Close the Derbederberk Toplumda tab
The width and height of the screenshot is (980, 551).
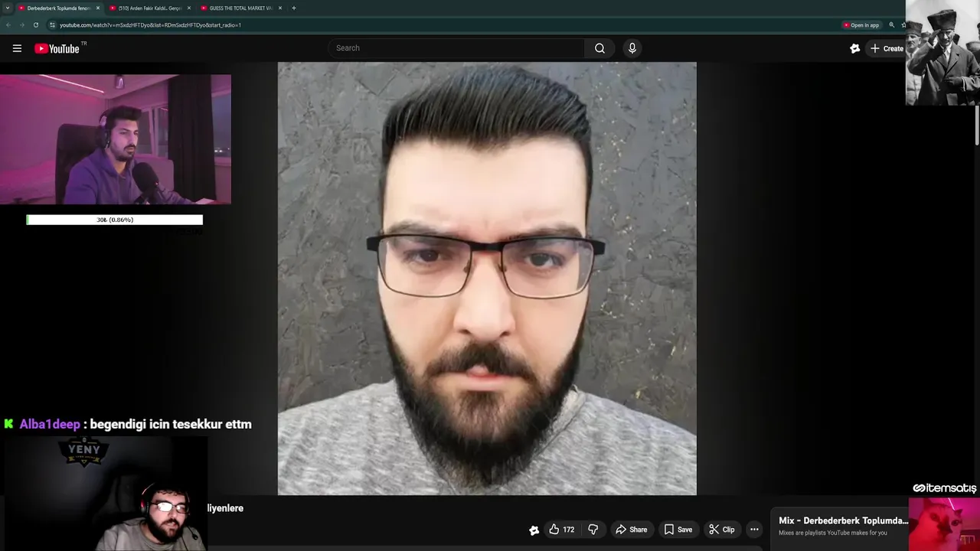(98, 8)
